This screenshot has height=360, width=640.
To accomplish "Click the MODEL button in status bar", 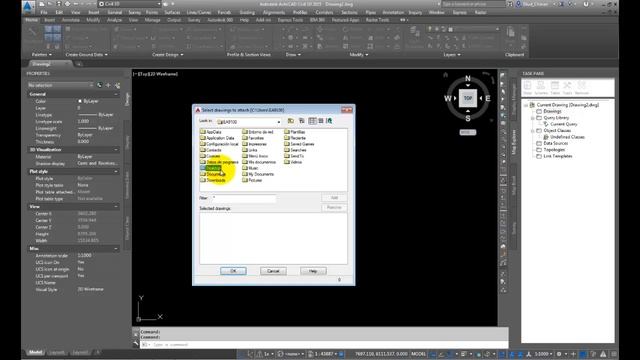I will click(418, 354).
